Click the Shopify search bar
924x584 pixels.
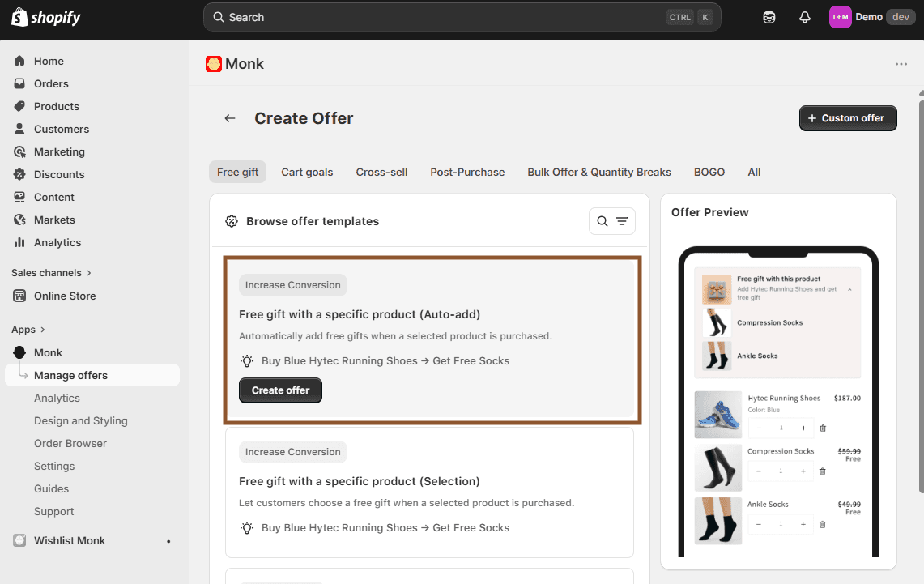pos(462,17)
